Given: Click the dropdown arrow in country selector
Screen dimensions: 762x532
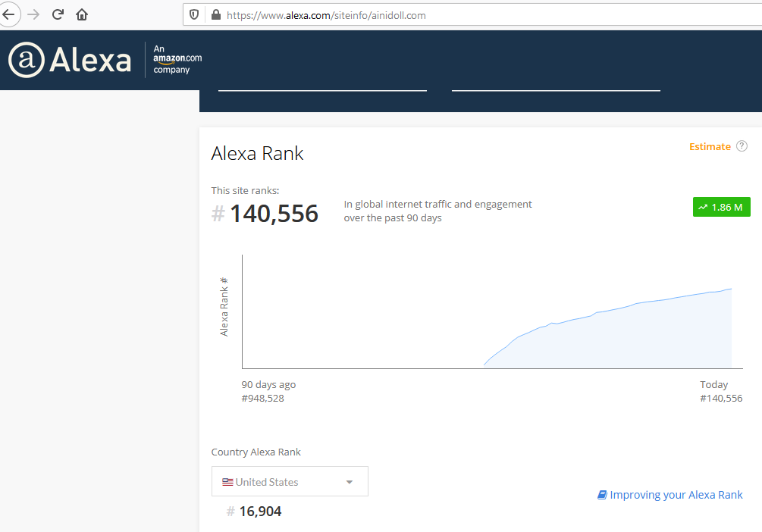Looking at the screenshot, I should (x=349, y=482).
